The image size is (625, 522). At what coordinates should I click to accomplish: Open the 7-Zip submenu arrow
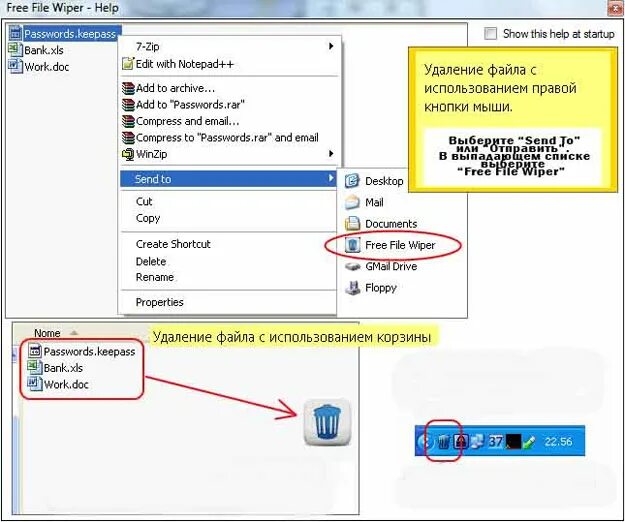click(330, 46)
